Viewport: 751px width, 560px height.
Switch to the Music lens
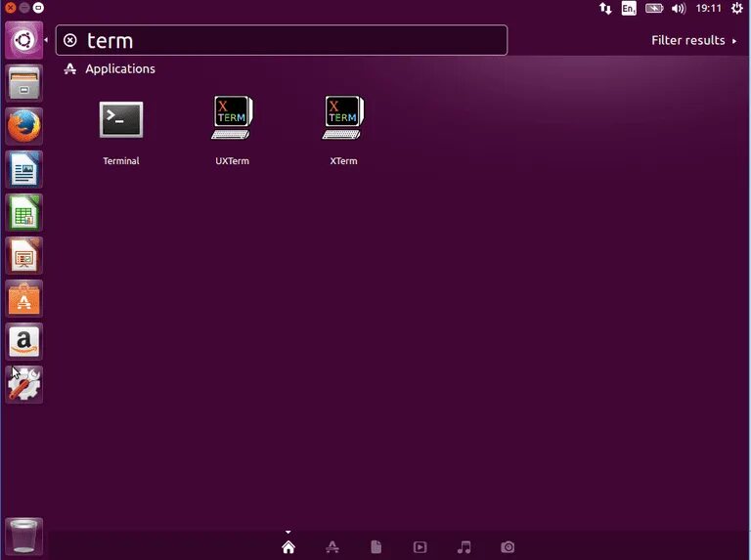464,546
